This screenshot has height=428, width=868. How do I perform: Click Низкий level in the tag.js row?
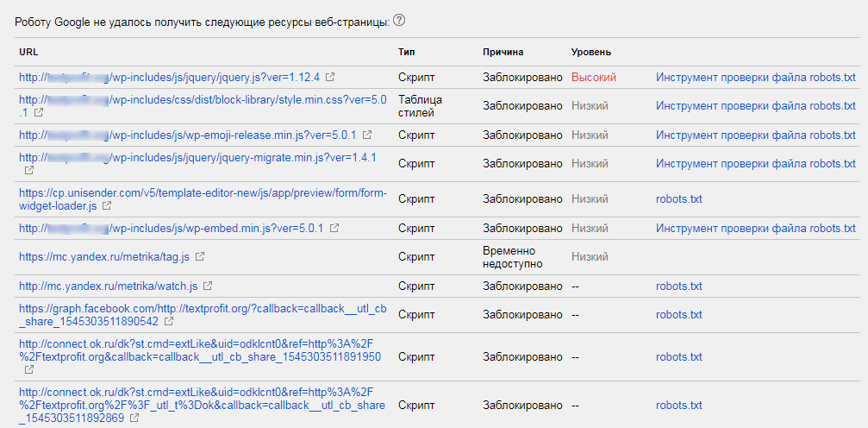click(590, 256)
